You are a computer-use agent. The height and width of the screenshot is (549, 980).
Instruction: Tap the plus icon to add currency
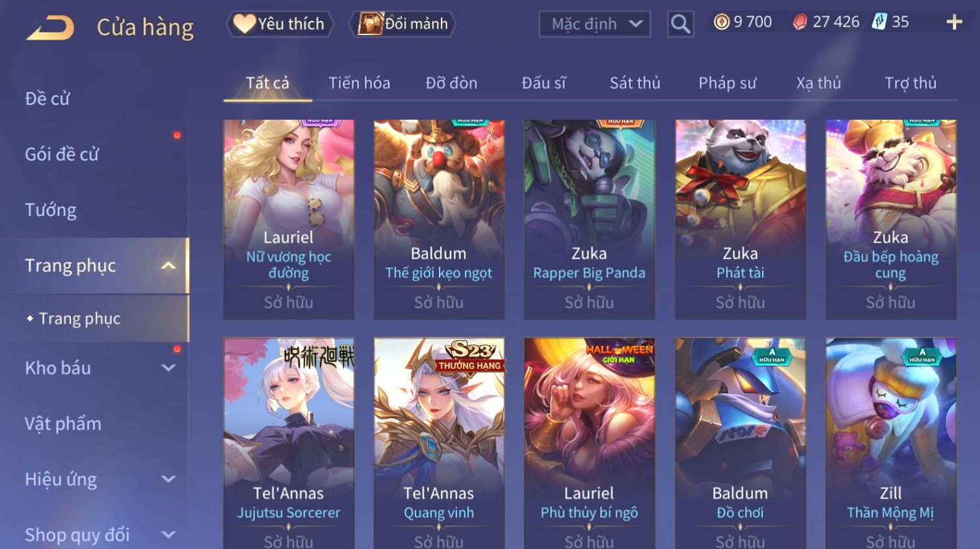pos(954,22)
